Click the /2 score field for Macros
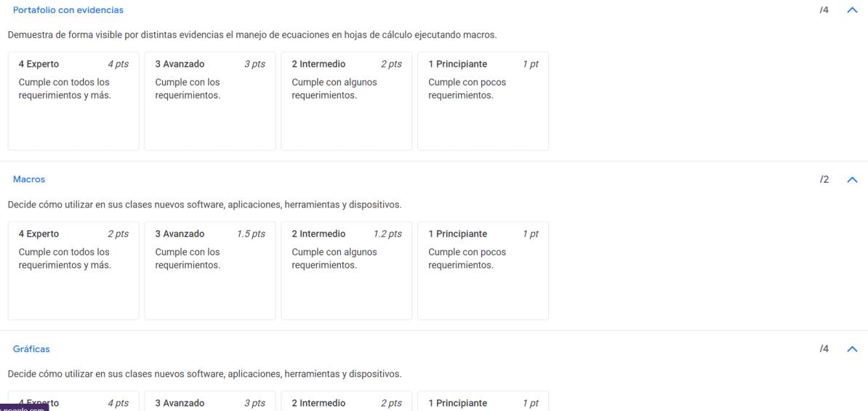This screenshot has height=411, width=868. 824,179
